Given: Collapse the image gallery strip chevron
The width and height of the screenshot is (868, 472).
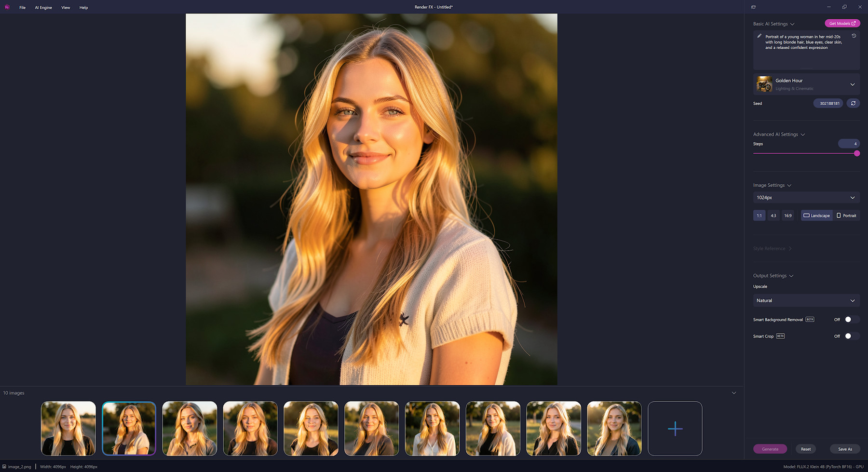Looking at the screenshot, I should [734, 393].
